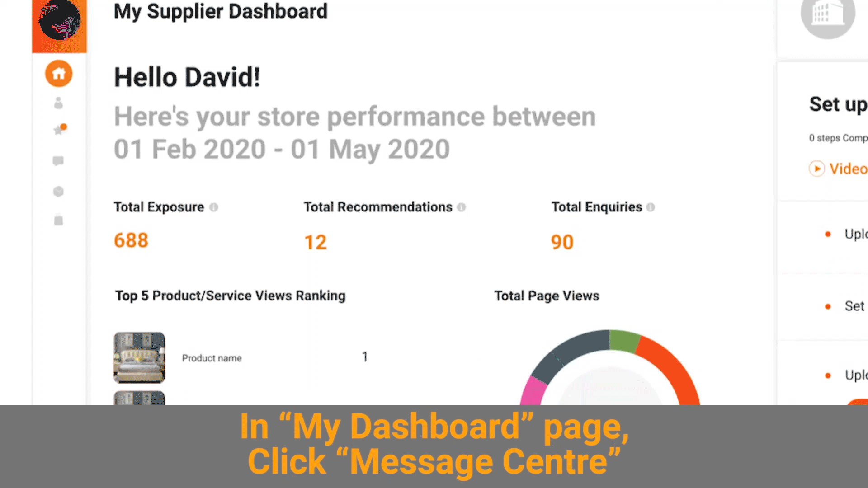
Task: Click the top-ranked product thumbnail
Action: (x=140, y=357)
